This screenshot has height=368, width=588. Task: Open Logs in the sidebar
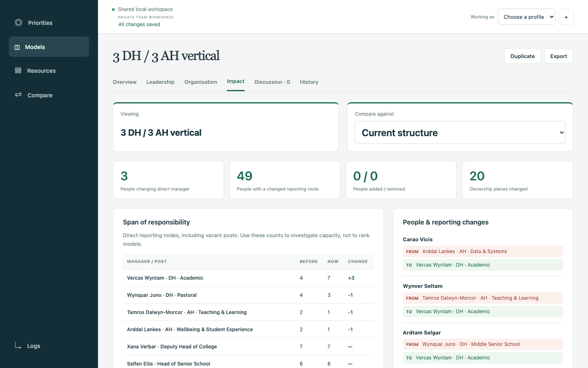49,346
